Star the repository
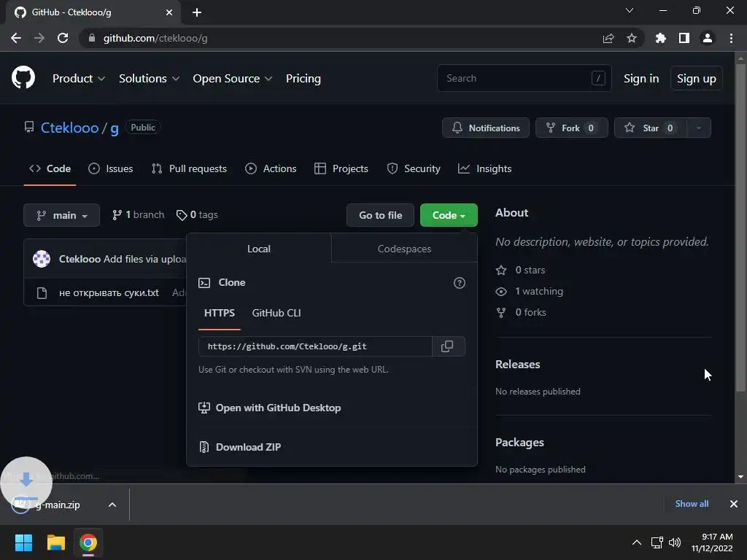Image resolution: width=747 pixels, height=560 pixels. coord(650,128)
